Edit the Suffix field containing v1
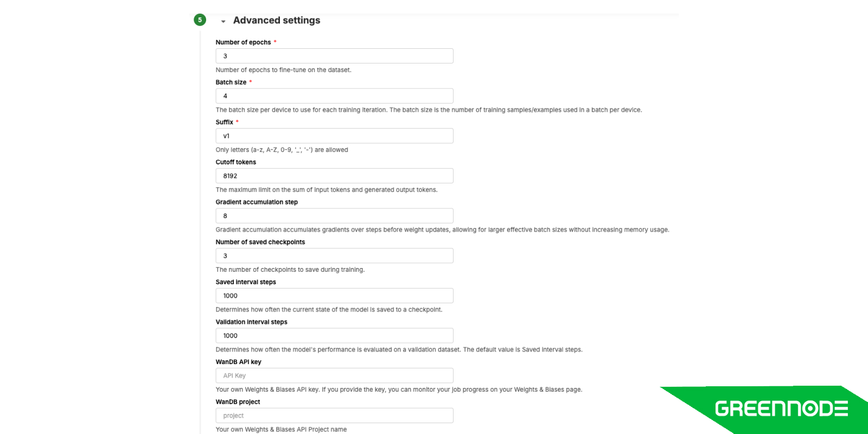Image resolution: width=868 pixels, height=434 pixels. 334,136
